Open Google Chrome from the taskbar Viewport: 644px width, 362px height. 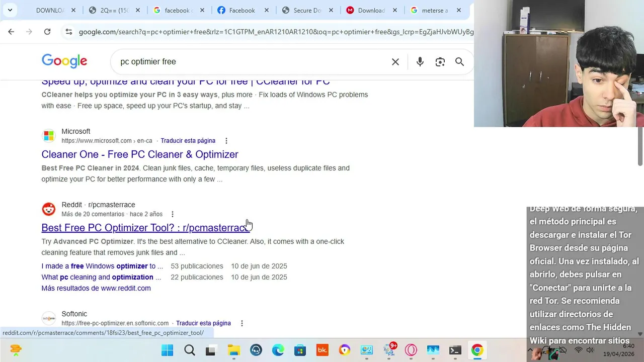(477, 350)
